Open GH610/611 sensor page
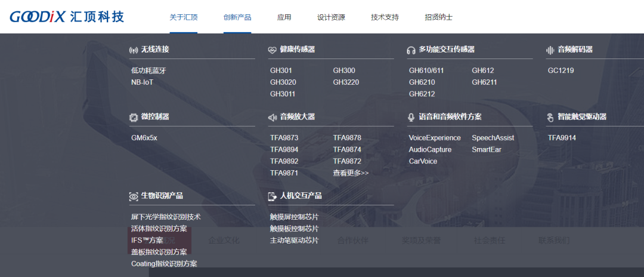Viewport: 644px width, 277px height. pyautogui.click(x=426, y=70)
